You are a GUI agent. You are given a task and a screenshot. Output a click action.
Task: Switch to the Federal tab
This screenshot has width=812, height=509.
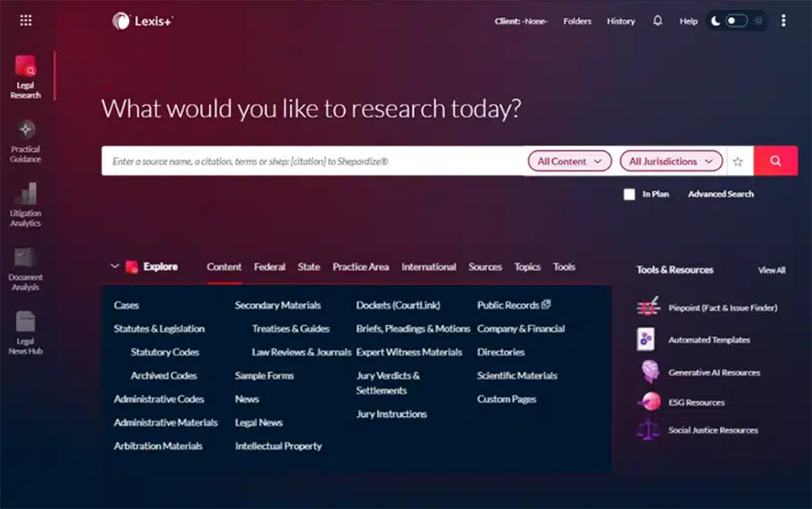point(269,266)
